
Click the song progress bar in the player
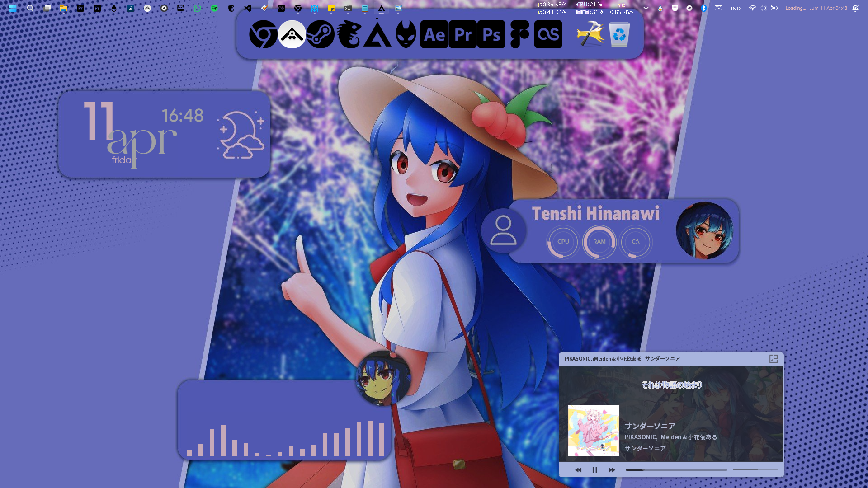pos(676,470)
